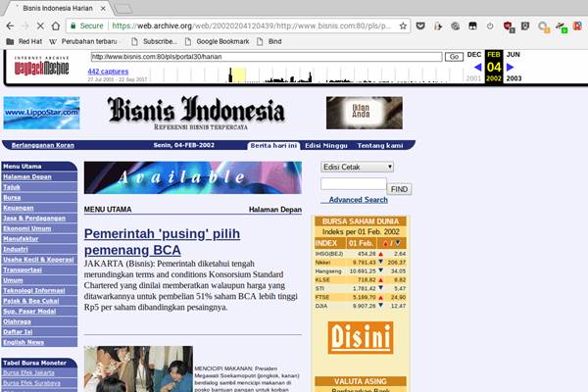Go to previous capture with the left blue arrow
Screen dimensions: 588x392
[477, 68]
